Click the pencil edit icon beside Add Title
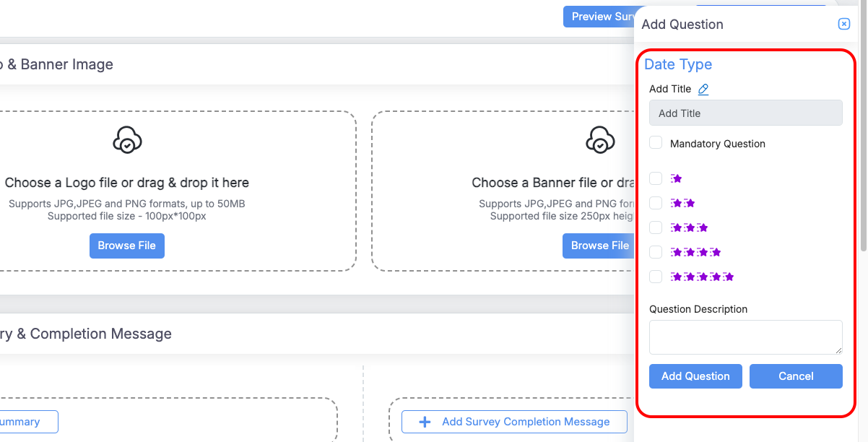This screenshot has width=868, height=442. coord(703,90)
